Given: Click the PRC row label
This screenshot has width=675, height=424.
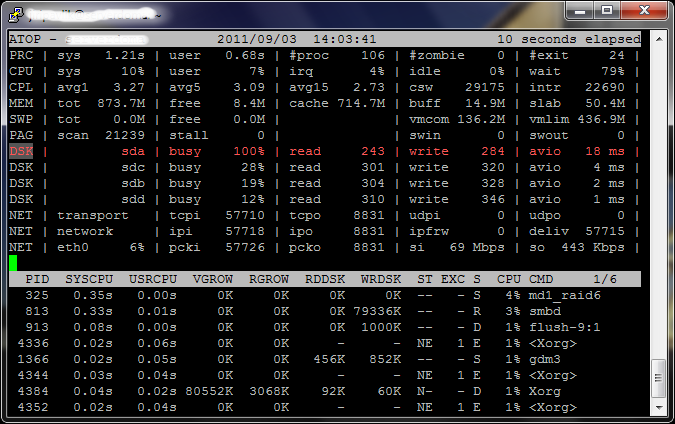Looking at the screenshot, I should point(21,56).
